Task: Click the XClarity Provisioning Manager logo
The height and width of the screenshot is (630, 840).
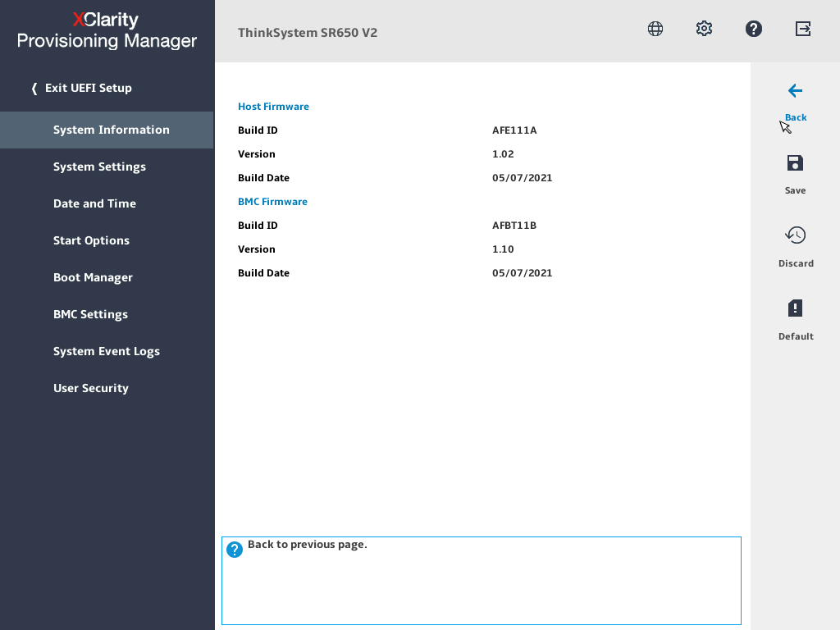Action: [107, 30]
